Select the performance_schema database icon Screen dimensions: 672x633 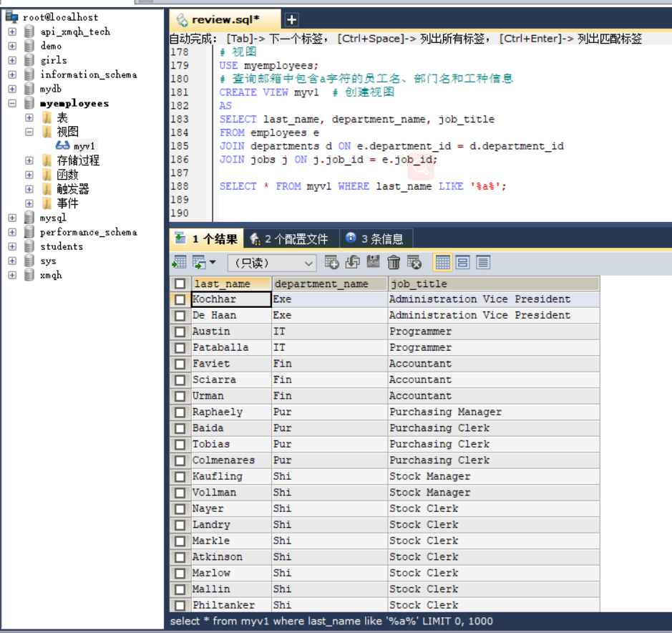(x=29, y=232)
